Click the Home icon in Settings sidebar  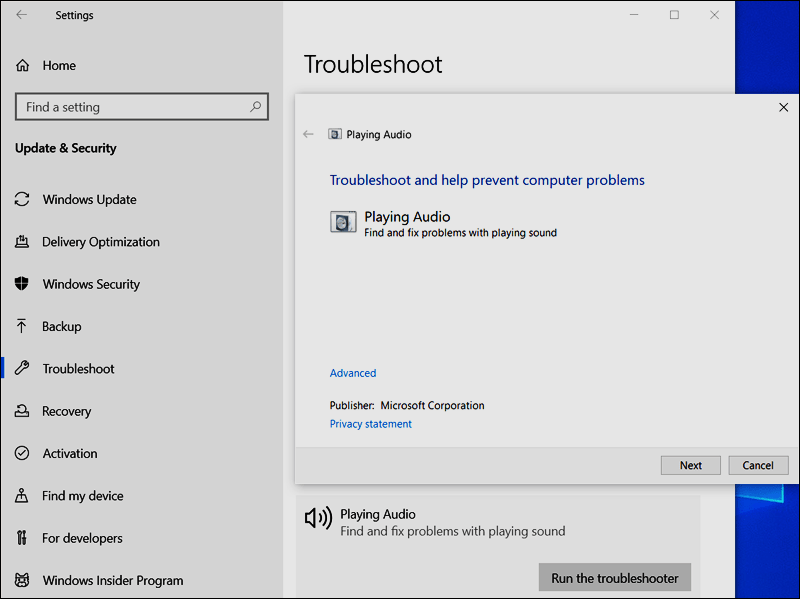tap(22, 66)
